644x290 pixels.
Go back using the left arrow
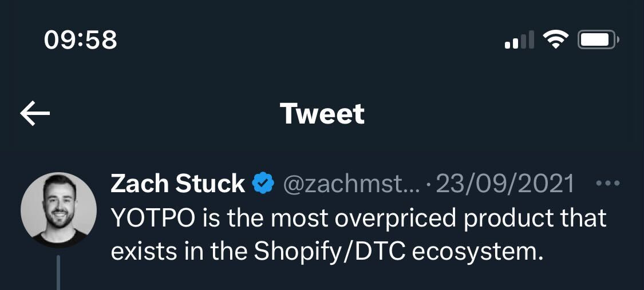coord(35,114)
